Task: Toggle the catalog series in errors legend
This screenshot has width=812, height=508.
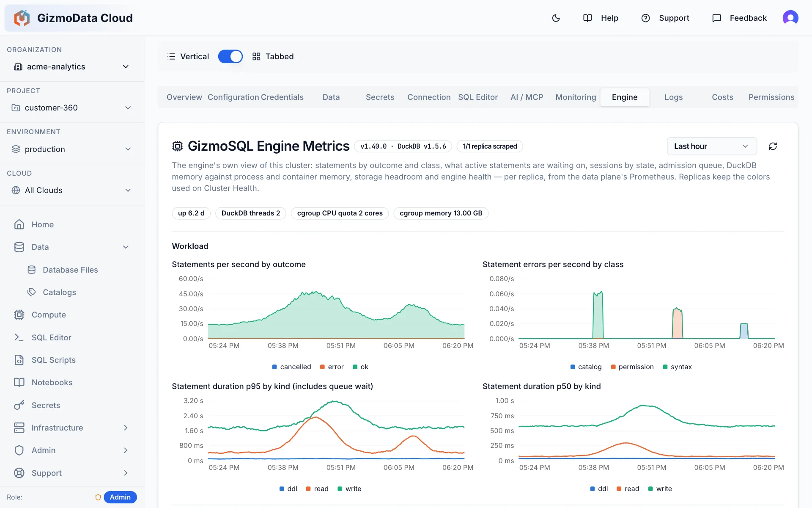Action: pos(586,367)
